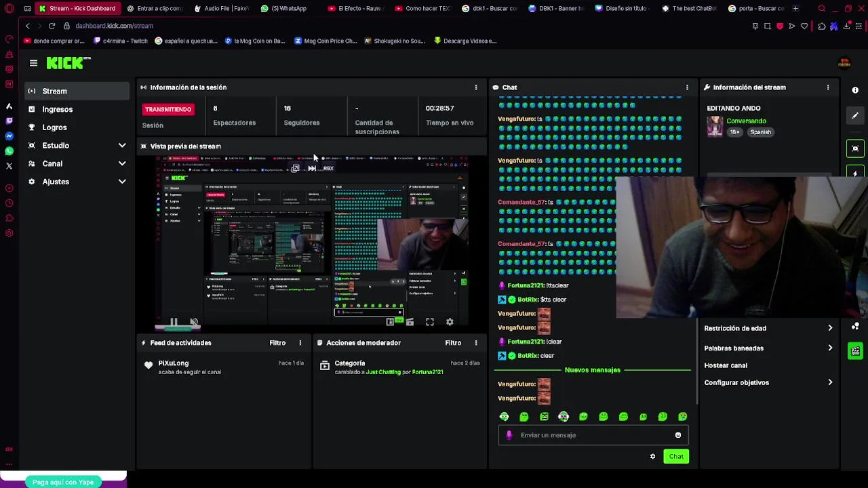Viewport: 868px width, 488px height.
Task: Switch to The best ChatBot tab
Action: point(690,8)
